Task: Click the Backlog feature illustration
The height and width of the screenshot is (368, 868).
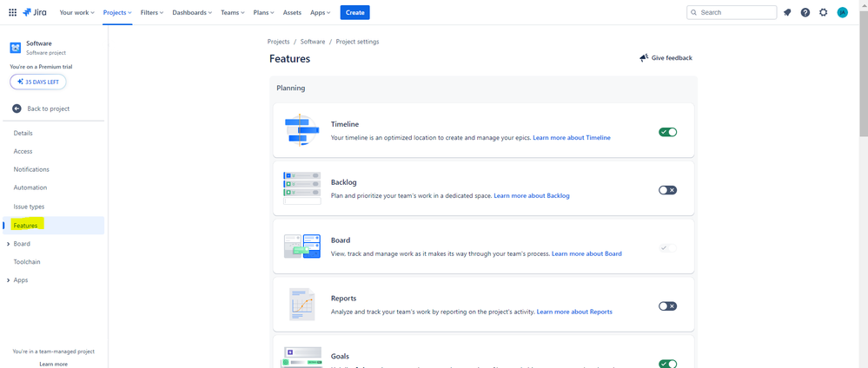Action: coord(301,188)
